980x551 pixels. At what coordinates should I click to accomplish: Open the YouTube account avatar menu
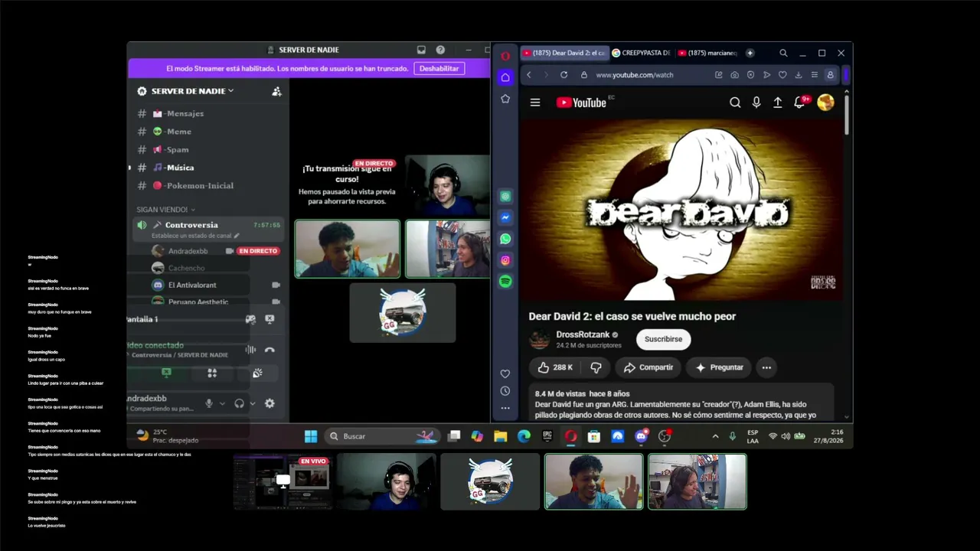tap(825, 103)
